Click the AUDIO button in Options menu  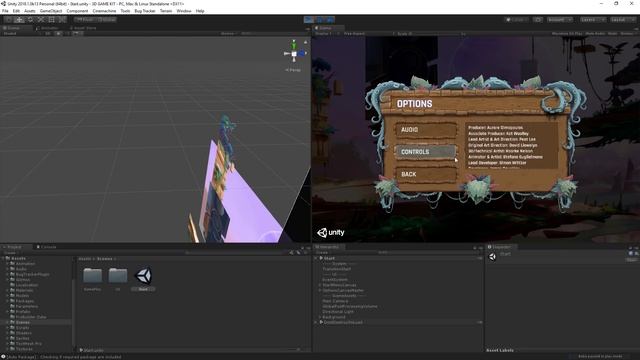426,130
